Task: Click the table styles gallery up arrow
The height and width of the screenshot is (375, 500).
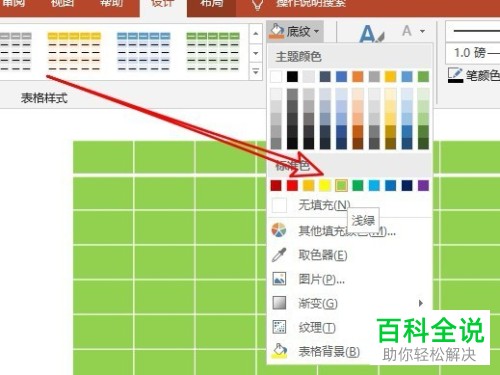Action: 256,33
